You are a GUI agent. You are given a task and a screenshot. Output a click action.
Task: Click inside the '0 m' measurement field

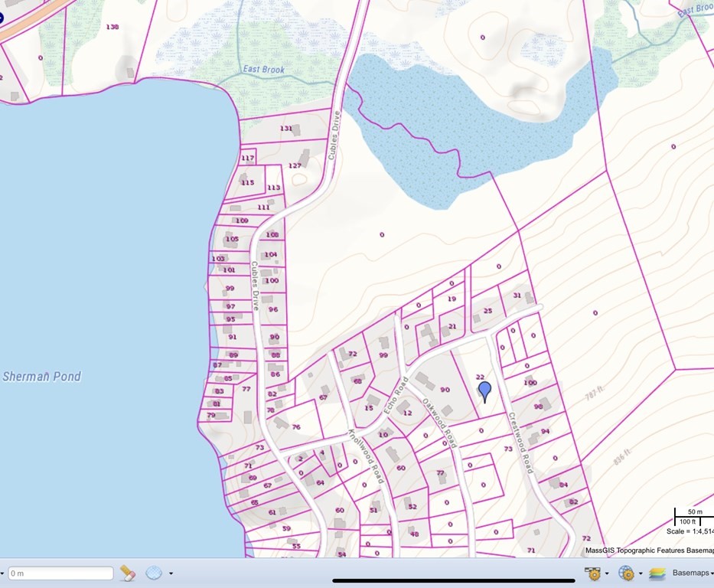tap(61, 573)
